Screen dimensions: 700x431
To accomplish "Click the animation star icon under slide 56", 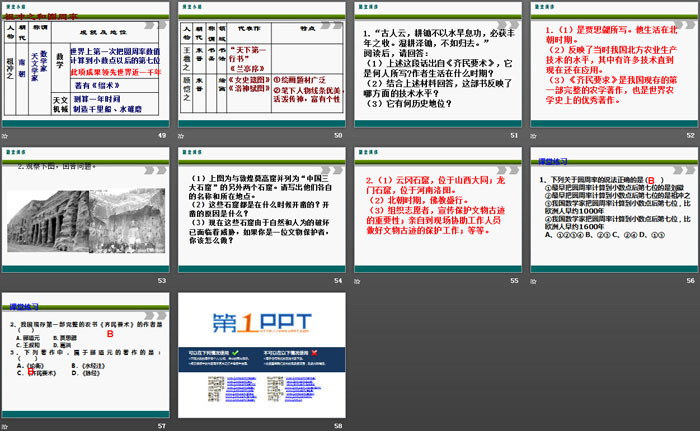I will 531,279.
